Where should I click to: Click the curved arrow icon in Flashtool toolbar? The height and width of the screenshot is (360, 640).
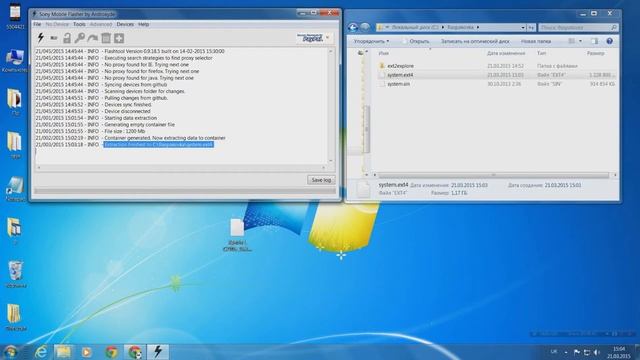click(x=93, y=38)
